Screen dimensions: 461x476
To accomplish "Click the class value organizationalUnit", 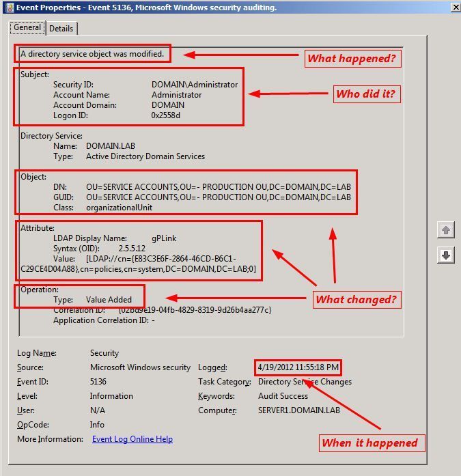I will coord(120,208).
